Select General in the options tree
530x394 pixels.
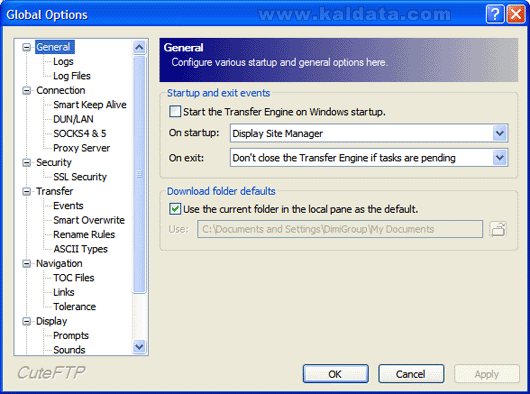54,47
